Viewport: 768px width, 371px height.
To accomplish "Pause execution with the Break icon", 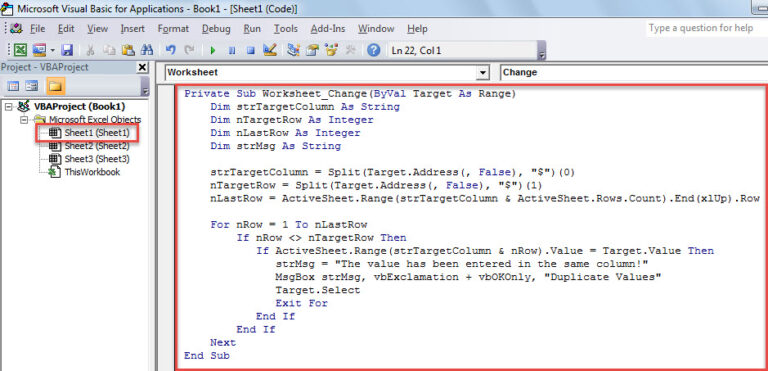I will click(x=232, y=50).
